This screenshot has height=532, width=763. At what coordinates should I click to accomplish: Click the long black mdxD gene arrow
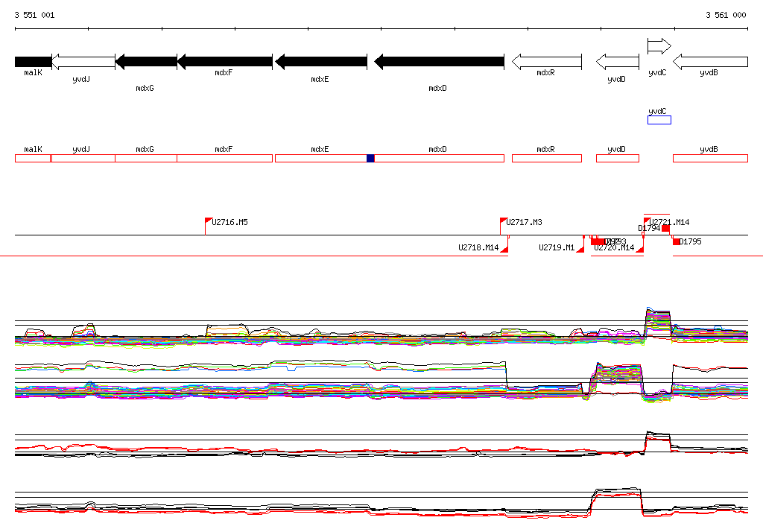tap(440, 62)
